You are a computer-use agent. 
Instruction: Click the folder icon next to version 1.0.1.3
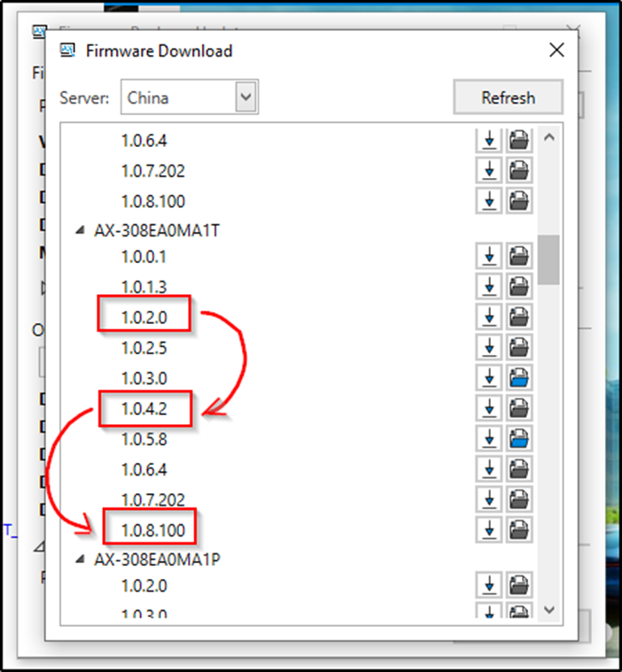[x=519, y=287]
